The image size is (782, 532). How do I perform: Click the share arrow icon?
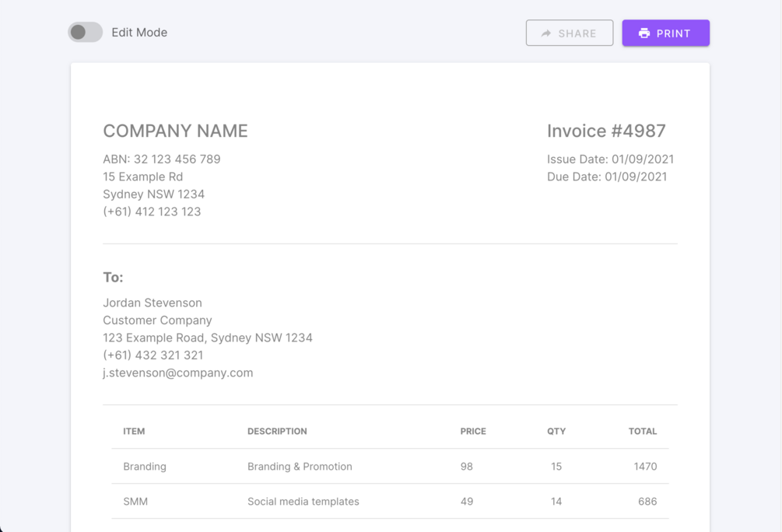546,33
